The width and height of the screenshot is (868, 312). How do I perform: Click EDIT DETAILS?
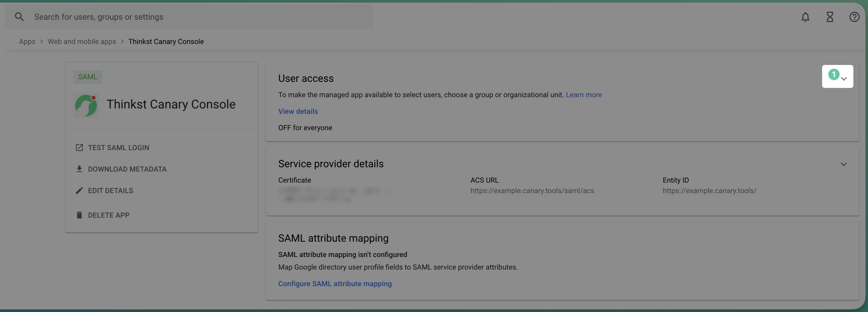[110, 191]
